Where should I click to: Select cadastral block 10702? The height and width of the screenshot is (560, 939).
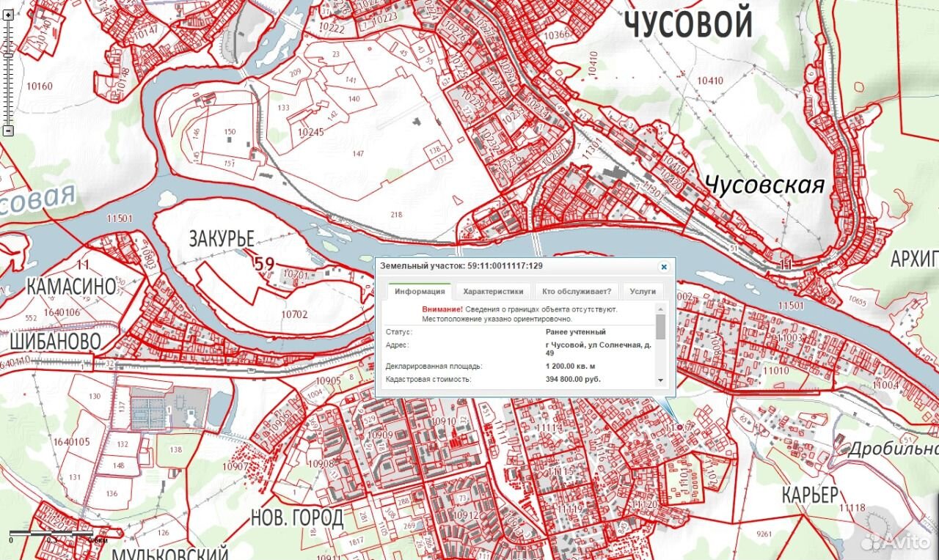click(x=294, y=314)
